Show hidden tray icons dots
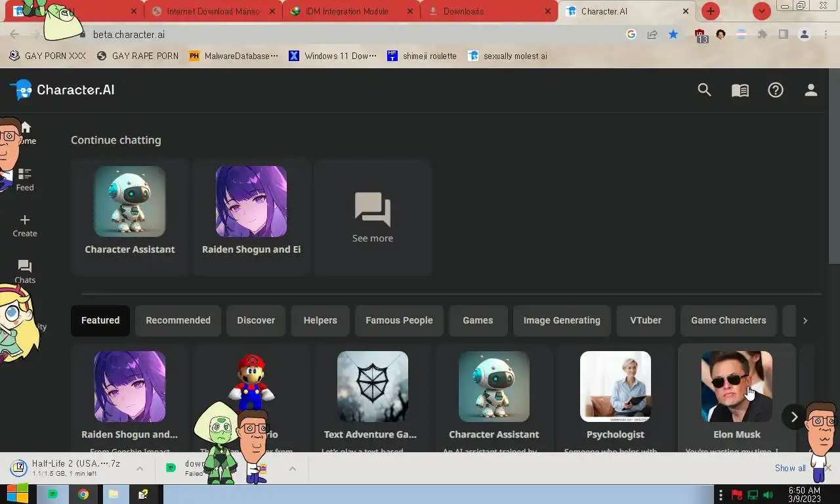The image size is (840, 504). [x=721, y=495]
